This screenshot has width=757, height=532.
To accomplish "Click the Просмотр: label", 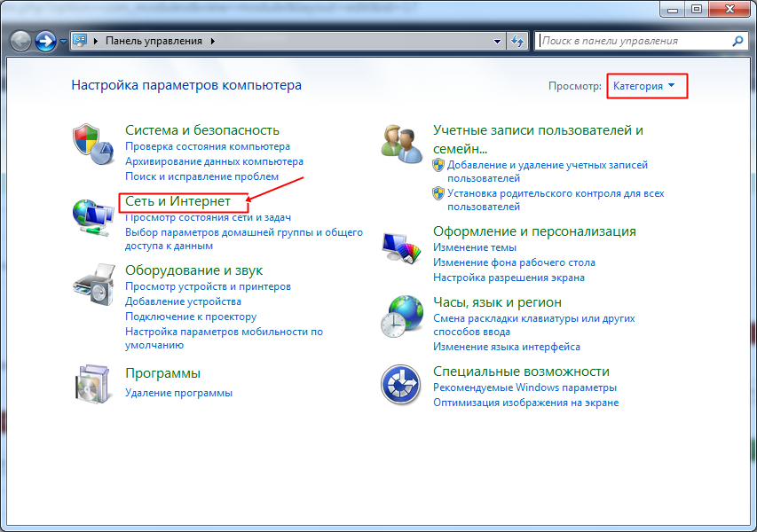I will tap(574, 86).
